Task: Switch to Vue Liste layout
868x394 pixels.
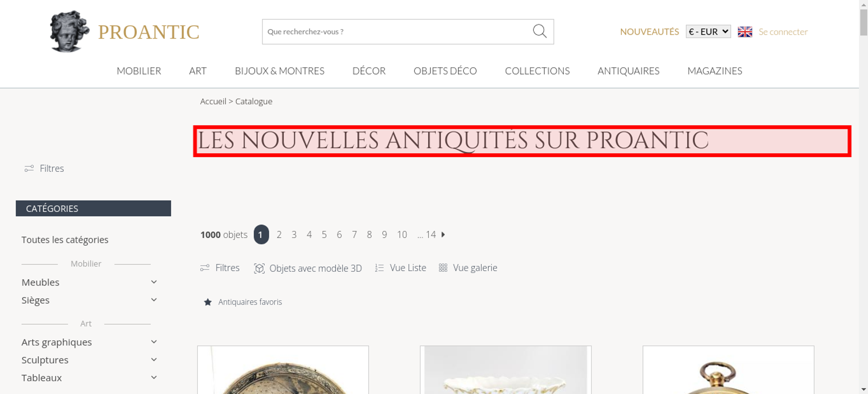Action: click(x=401, y=268)
